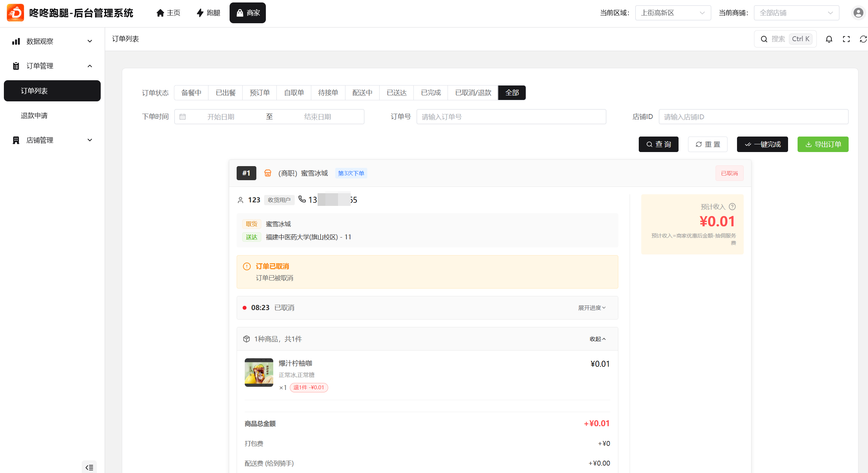The width and height of the screenshot is (868, 473).
Task: Click the refresh page icon
Action: click(x=863, y=39)
